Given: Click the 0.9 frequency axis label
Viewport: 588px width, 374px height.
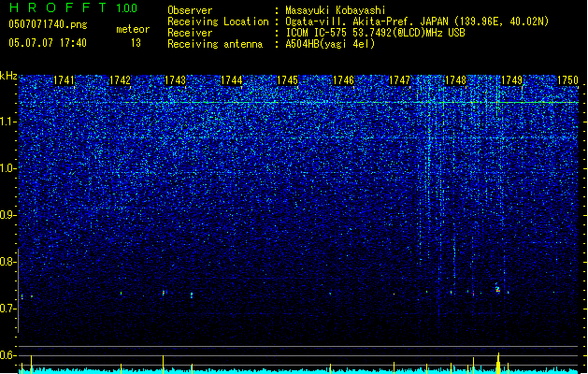Looking at the screenshot, I should point(7,215).
